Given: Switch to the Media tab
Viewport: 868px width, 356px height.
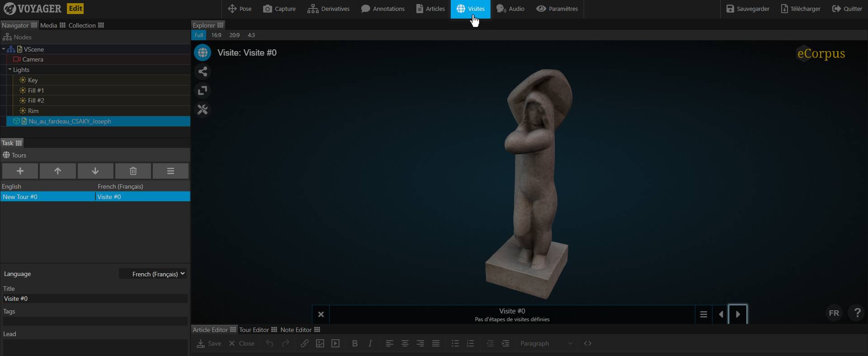Looking at the screenshot, I should point(52,25).
